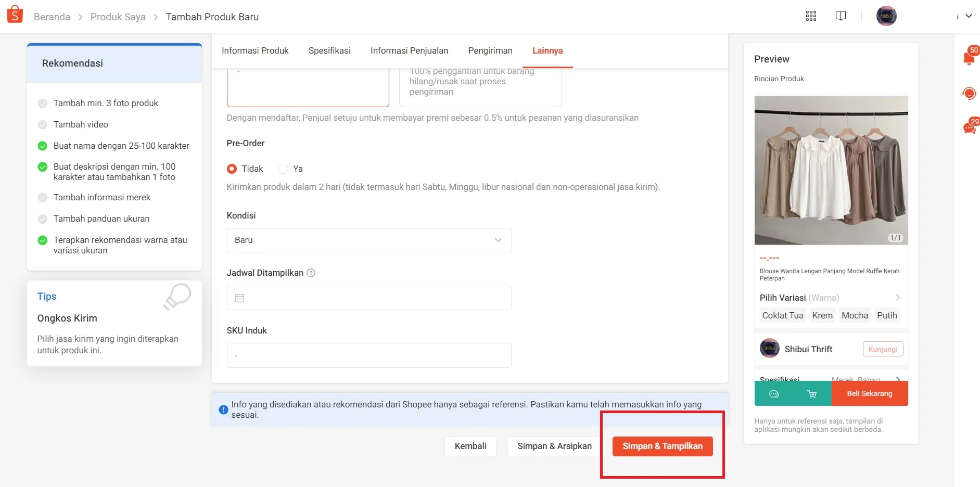The height and width of the screenshot is (487, 980).
Task: Select Pre-Order option Ya
Action: point(283,169)
